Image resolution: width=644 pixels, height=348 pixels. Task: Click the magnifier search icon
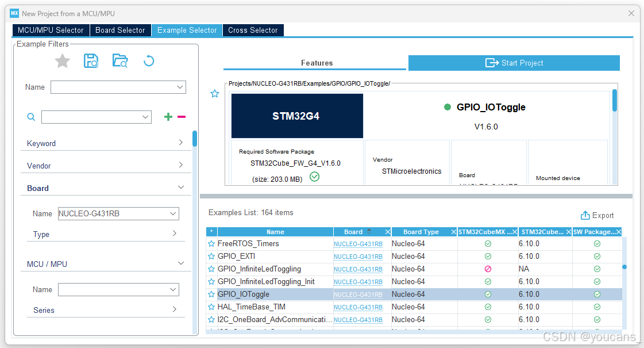click(31, 117)
